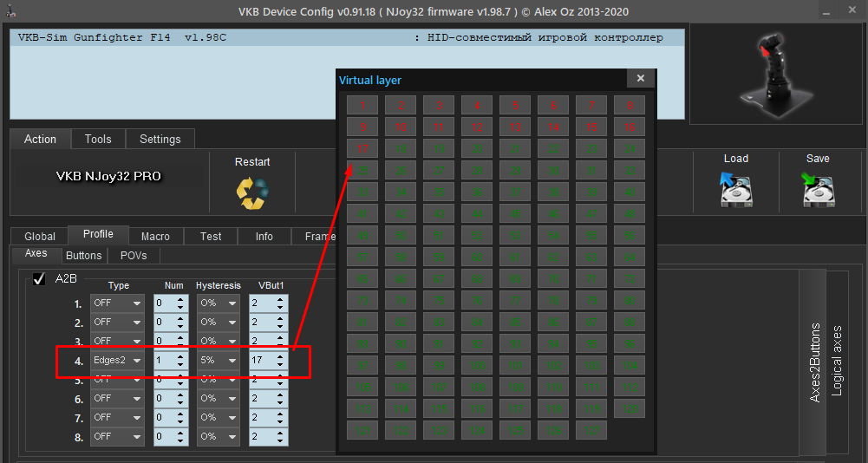This screenshot has height=463, width=868.
Task: Select virtual button 12
Action: click(477, 127)
